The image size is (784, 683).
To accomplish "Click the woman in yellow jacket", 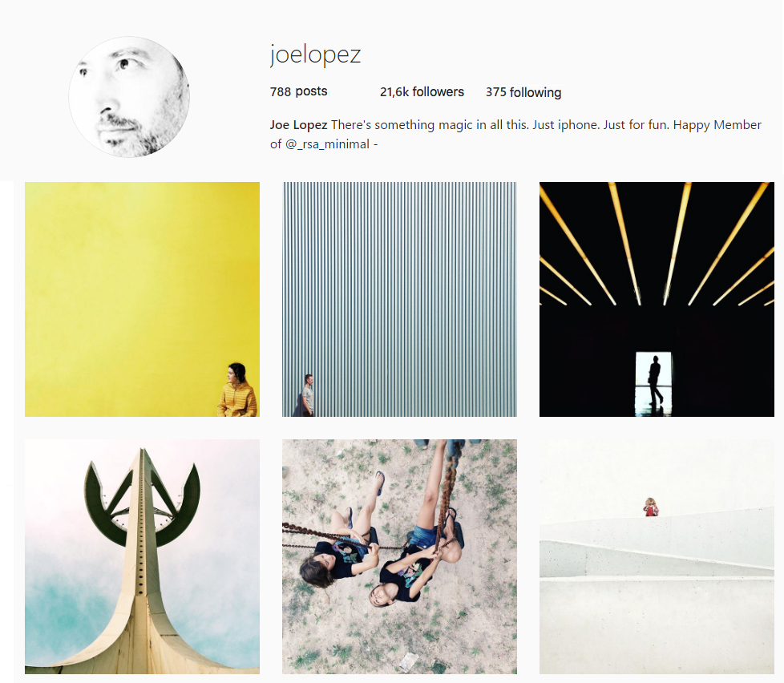I will (x=237, y=390).
